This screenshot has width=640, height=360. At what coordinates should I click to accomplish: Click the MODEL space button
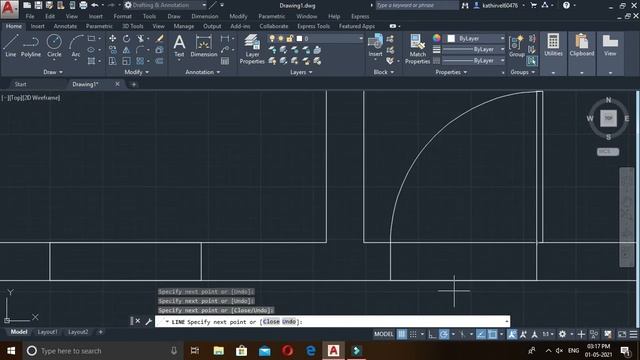coord(384,334)
